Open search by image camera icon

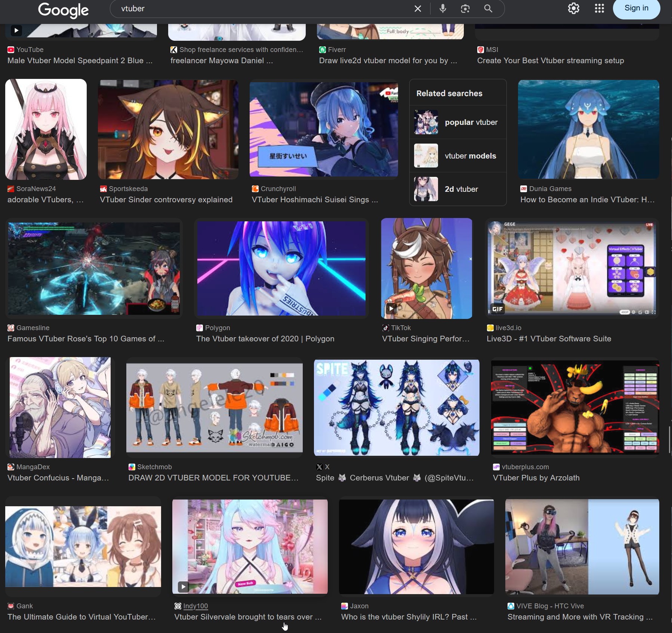point(465,9)
